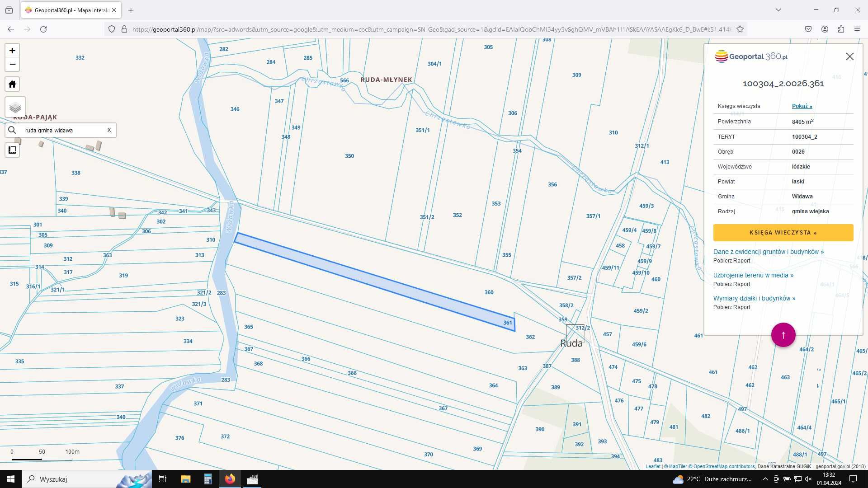Screen dimensions: 868x488
Task: Click parcel label 362 on the map
Action: click(530, 337)
